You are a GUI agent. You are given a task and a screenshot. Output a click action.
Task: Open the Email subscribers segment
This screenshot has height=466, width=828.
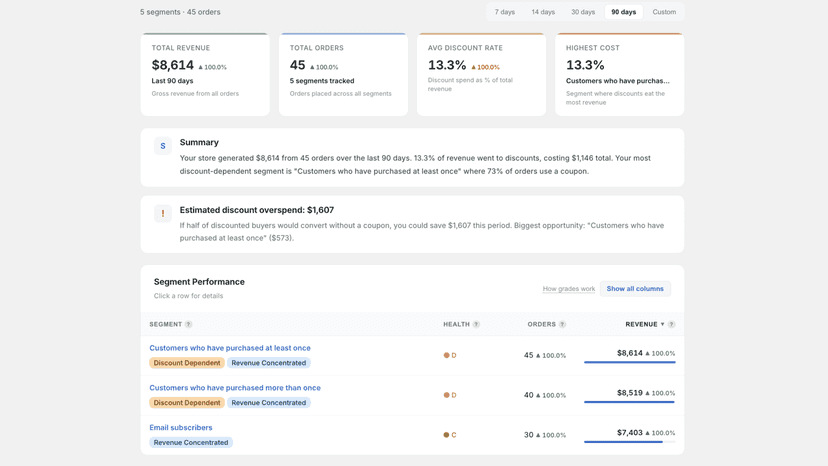point(181,427)
